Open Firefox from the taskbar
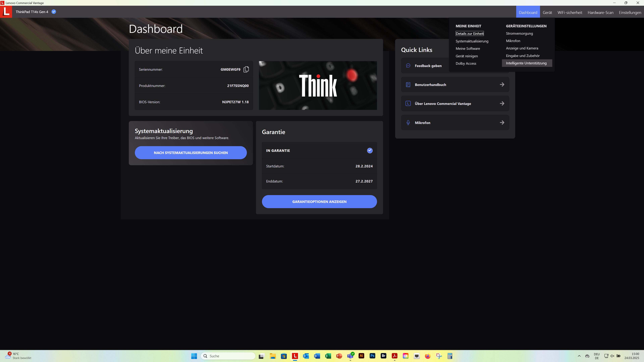The image size is (644, 362). tap(428, 356)
